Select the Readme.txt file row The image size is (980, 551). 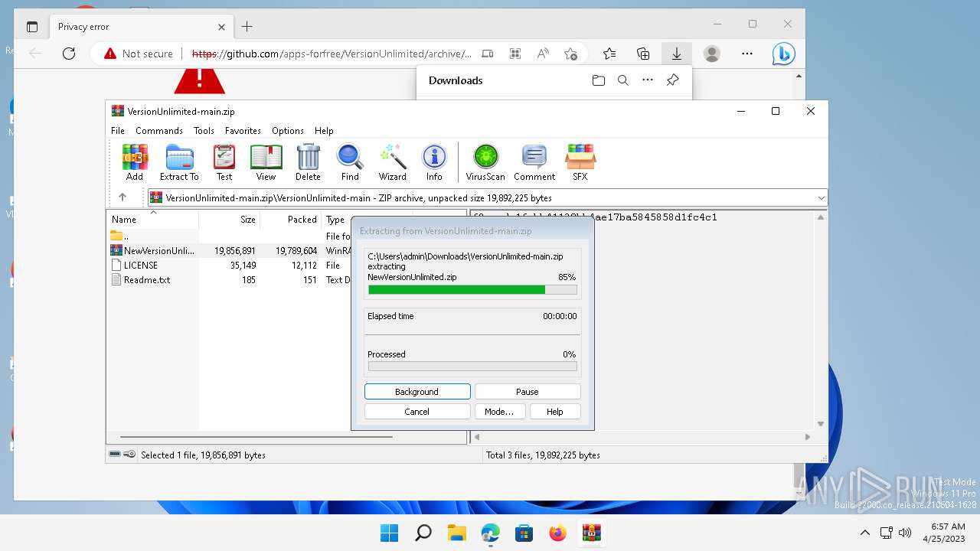point(230,279)
